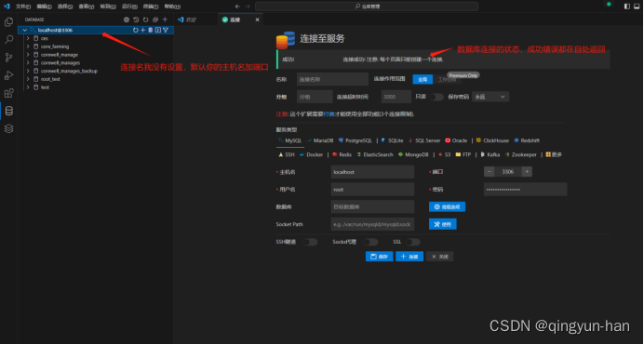Open the File menu in menu bar

(23, 7)
